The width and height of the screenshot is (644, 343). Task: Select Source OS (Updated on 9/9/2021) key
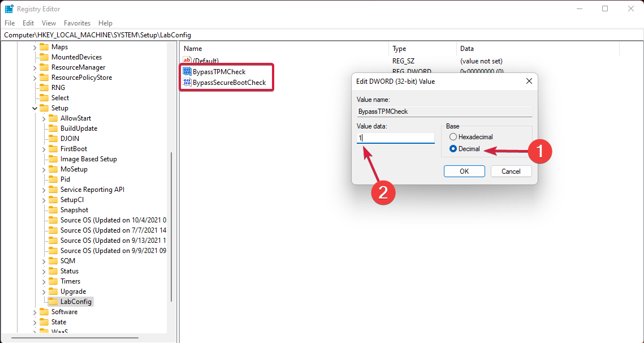click(113, 251)
